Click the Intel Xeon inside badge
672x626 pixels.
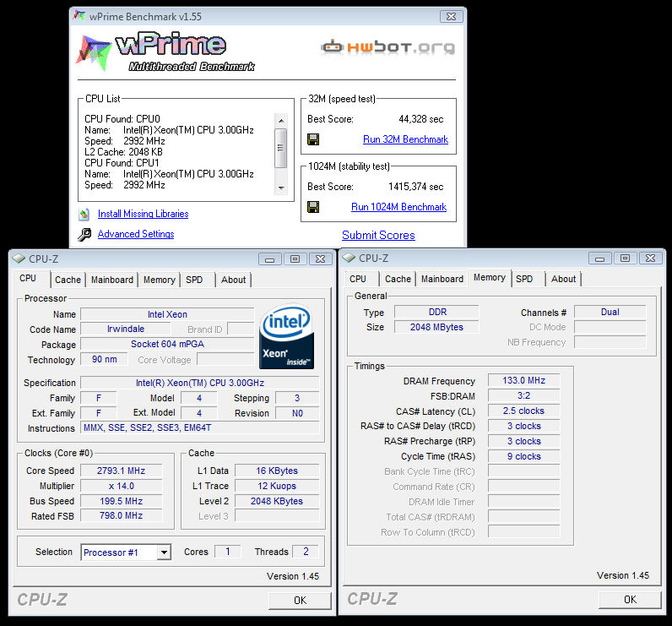[287, 336]
